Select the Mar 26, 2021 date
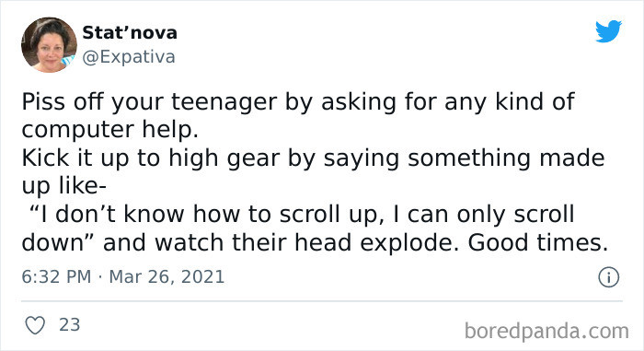The height and width of the screenshot is (351, 644). click(167, 276)
